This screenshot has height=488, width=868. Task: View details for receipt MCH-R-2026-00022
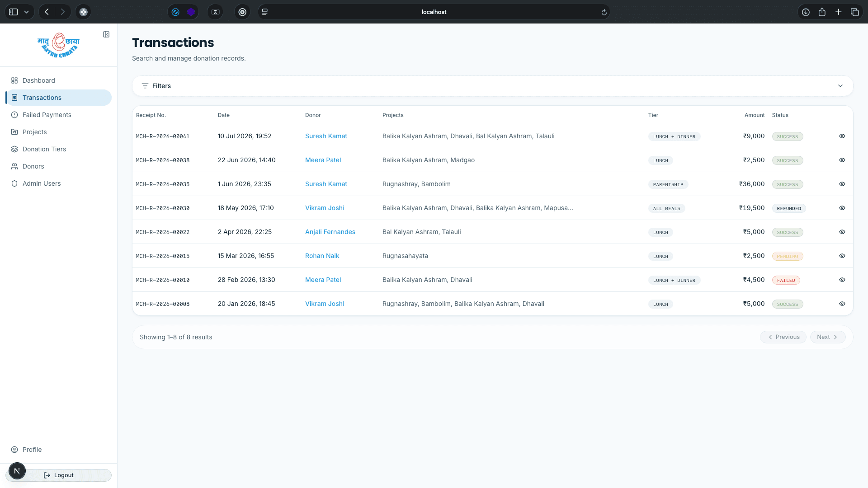pyautogui.click(x=842, y=232)
